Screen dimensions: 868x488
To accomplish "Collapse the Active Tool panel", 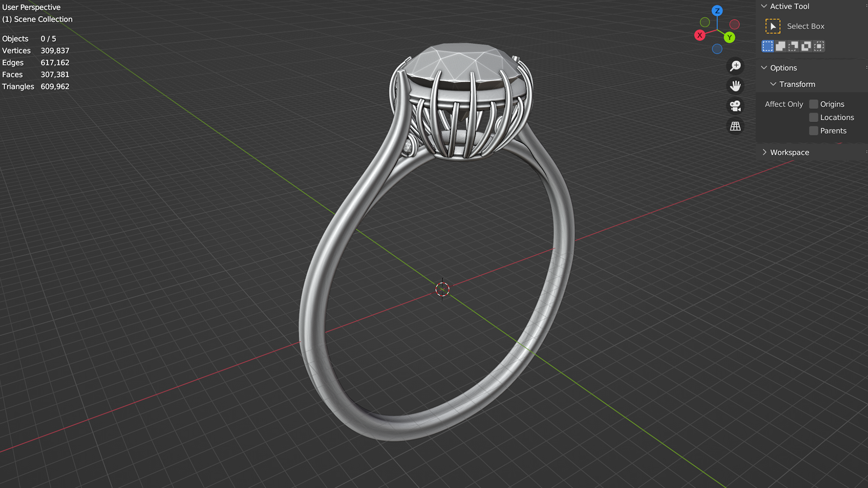I will 764,6.
